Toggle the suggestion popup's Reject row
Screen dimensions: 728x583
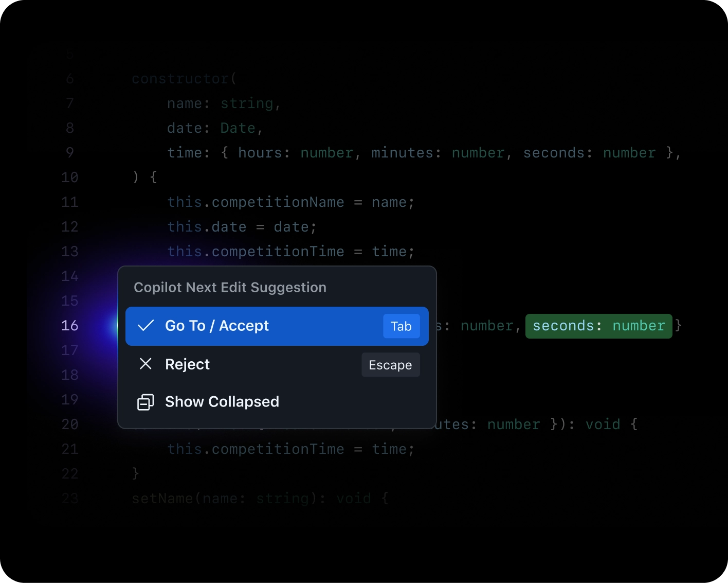187,364
